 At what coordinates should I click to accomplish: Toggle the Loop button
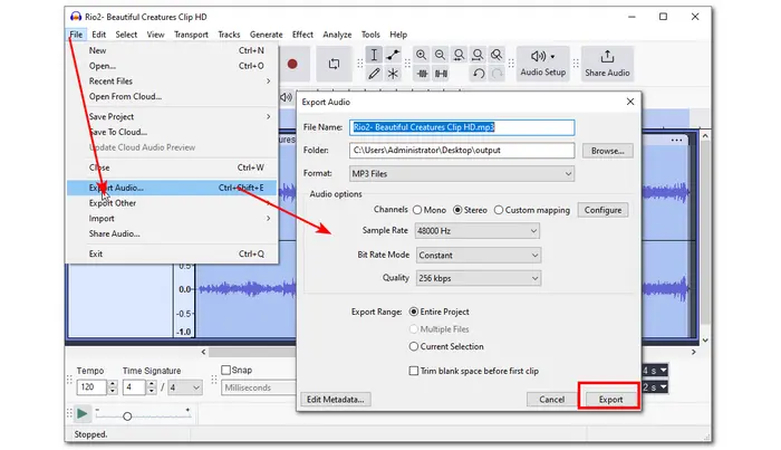tap(334, 64)
